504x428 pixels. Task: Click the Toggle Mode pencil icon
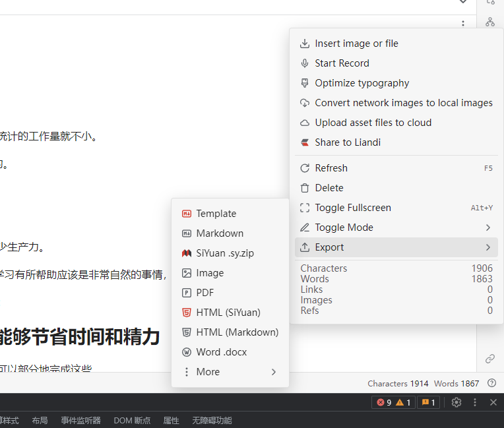coord(305,228)
